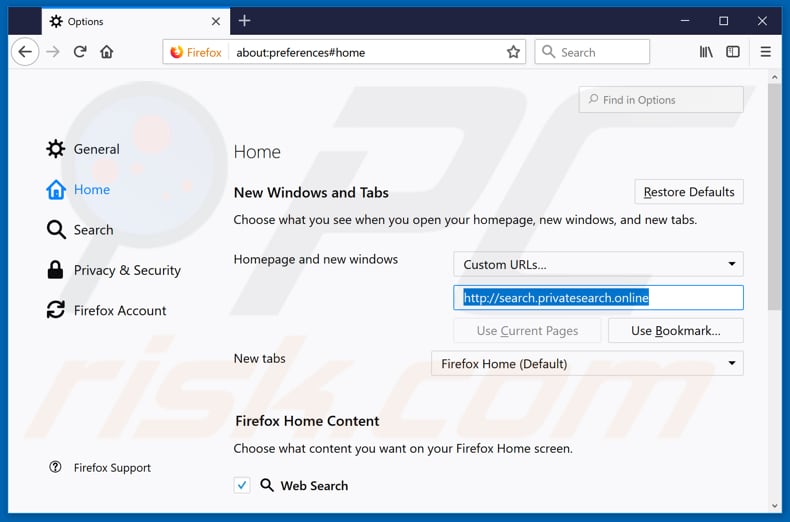Expand the Custom URLs homepage dropdown
Viewport: 790px width, 522px height.
coord(598,264)
